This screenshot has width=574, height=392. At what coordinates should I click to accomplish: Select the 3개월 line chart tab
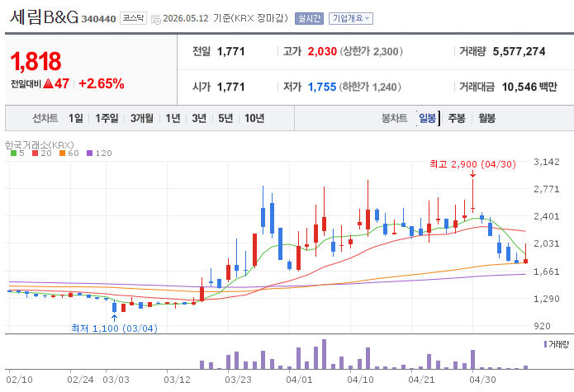tap(142, 118)
